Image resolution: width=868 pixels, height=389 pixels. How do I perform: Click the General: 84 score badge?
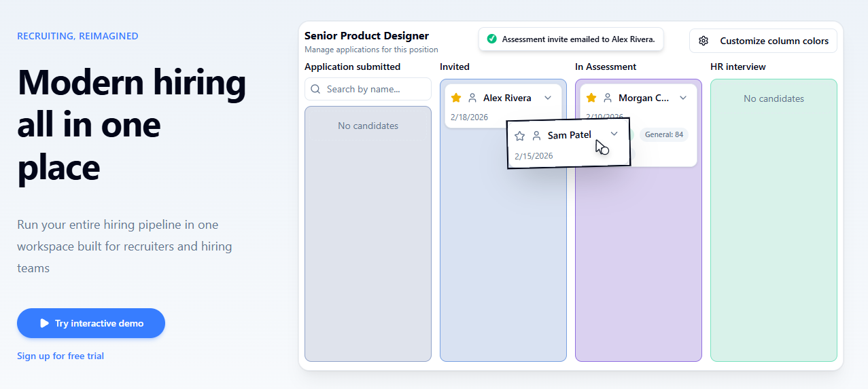(x=664, y=134)
